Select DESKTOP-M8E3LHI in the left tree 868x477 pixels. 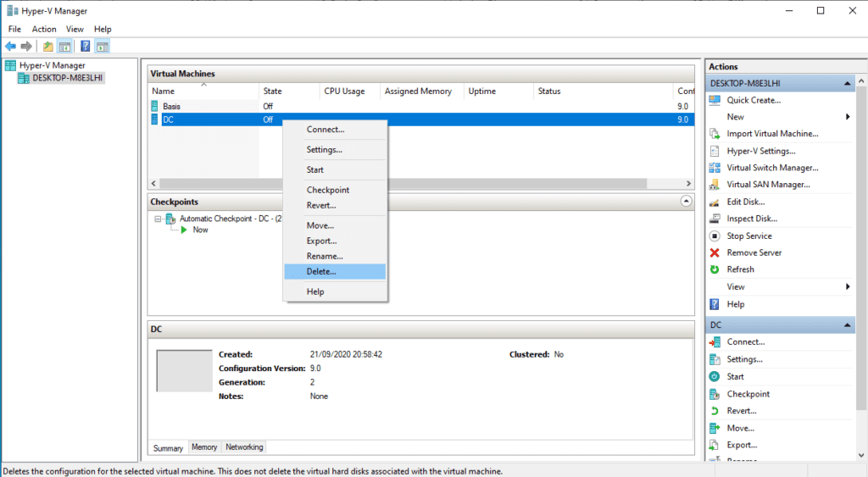coord(67,78)
